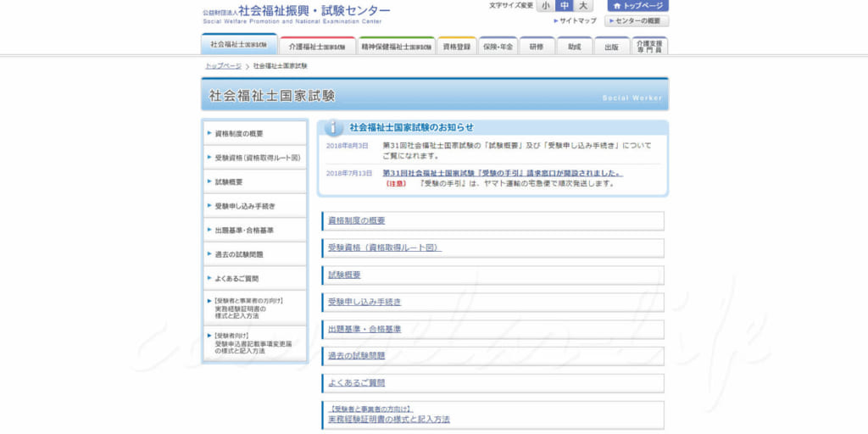Click the Social Welfare Promotion Center logo
868x434 pixels.
[296, 14]
